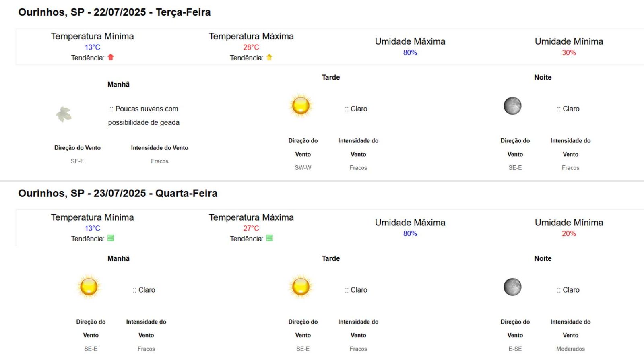Click the frost leaf icon for Tuesday morning
This screenshot has height=357, width=644.
64,114
